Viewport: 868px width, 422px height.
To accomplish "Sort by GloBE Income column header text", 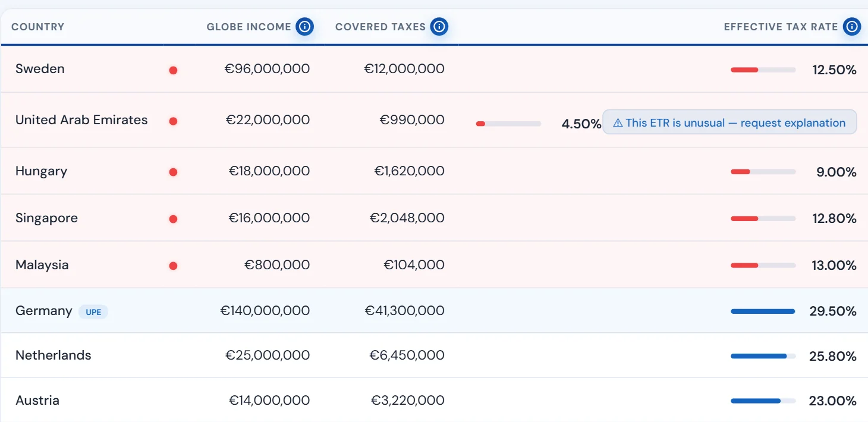I will pos(249,27).
